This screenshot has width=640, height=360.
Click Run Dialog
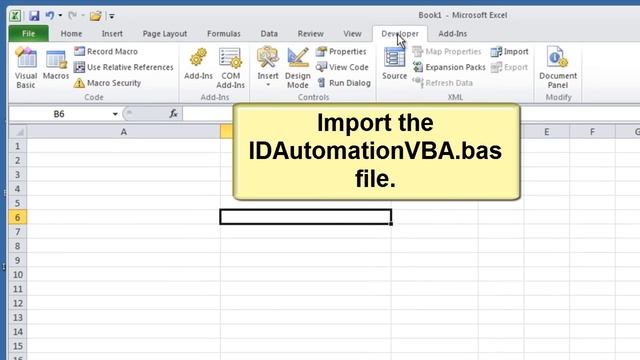(344, 83)
